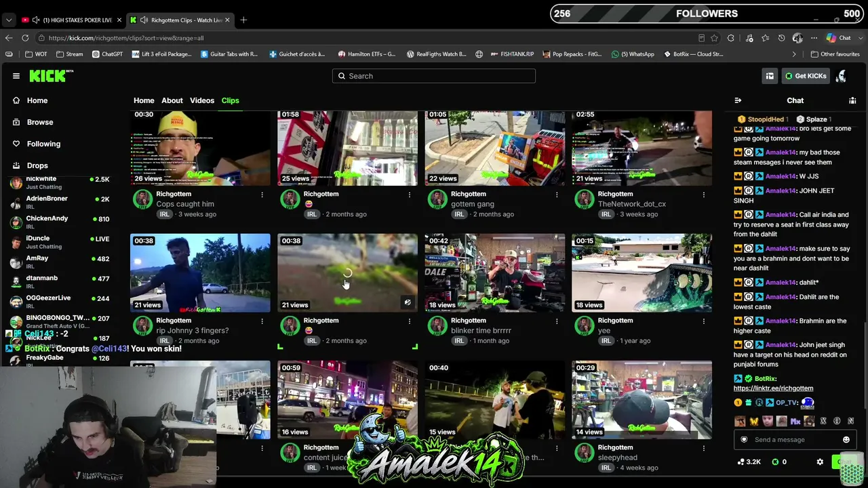Click the StoopidHed top gifter badge
The height and width of the screenshot is (488, 868).
pyautogui.click(x=762, y=119)
